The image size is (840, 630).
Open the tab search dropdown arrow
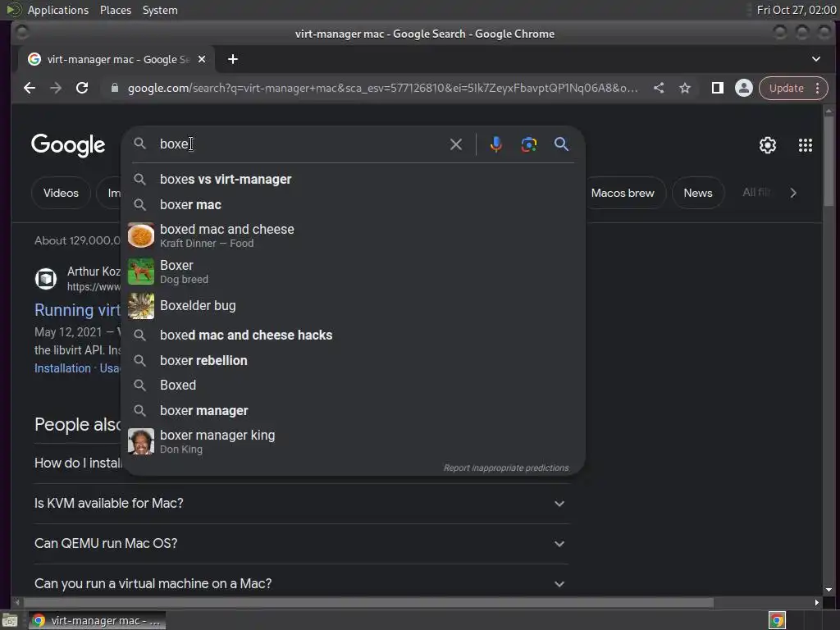click(x=816, y=59)
